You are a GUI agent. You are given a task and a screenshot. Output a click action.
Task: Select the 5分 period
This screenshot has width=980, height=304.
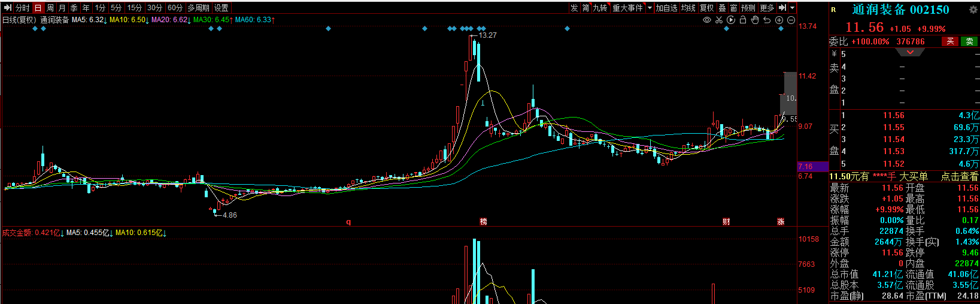pos(116,8)
